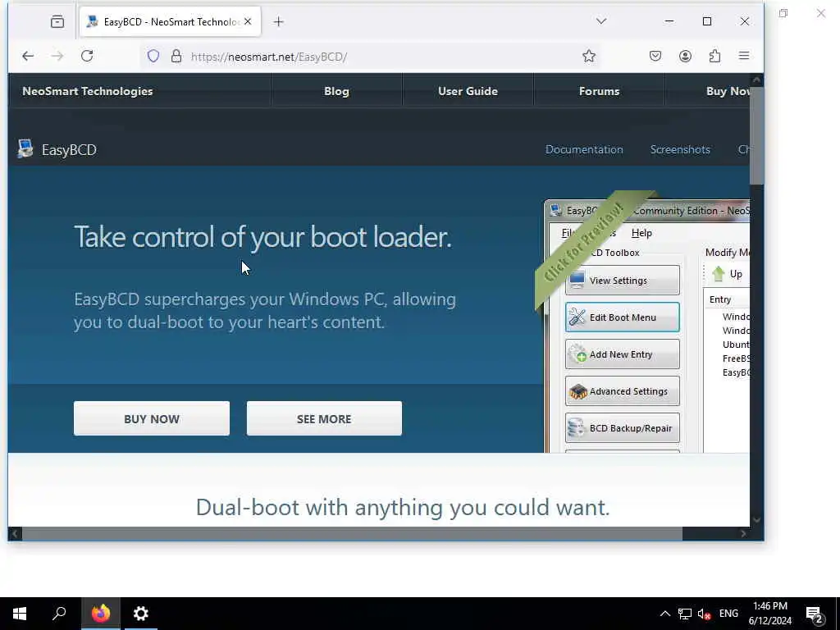Image resolution: width=840 pixels, height=630 pixels.
Task: Open the tracking protection shield icon
Action: (x=153, y=56)
